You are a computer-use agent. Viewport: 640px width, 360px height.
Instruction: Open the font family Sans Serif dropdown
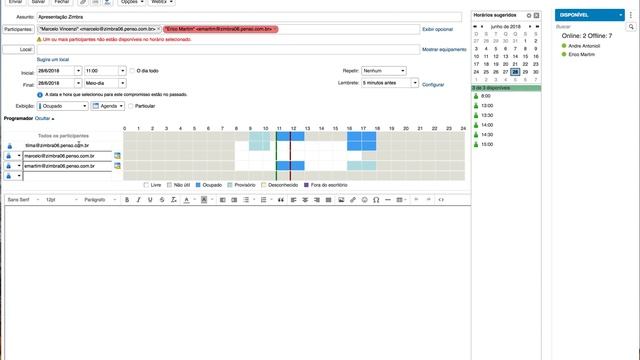23,200
